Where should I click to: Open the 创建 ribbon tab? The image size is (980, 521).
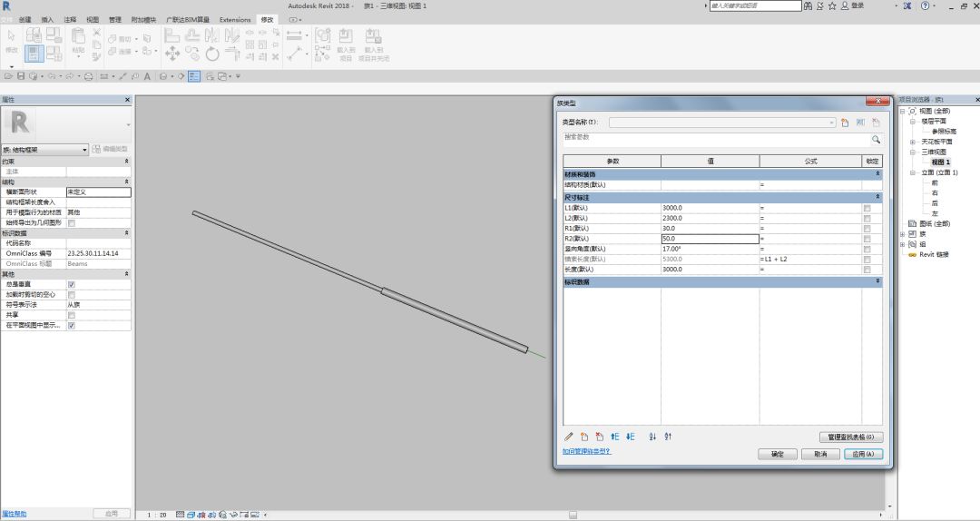(25, 19)
